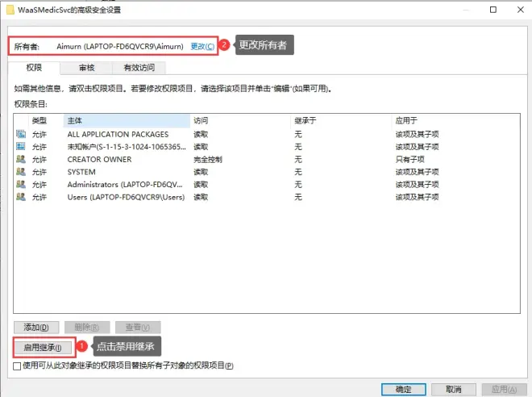The height and width of the screenshot is (397, 532).
Task: Select the SYSTEM permission entry
Action: coord(266,172)
